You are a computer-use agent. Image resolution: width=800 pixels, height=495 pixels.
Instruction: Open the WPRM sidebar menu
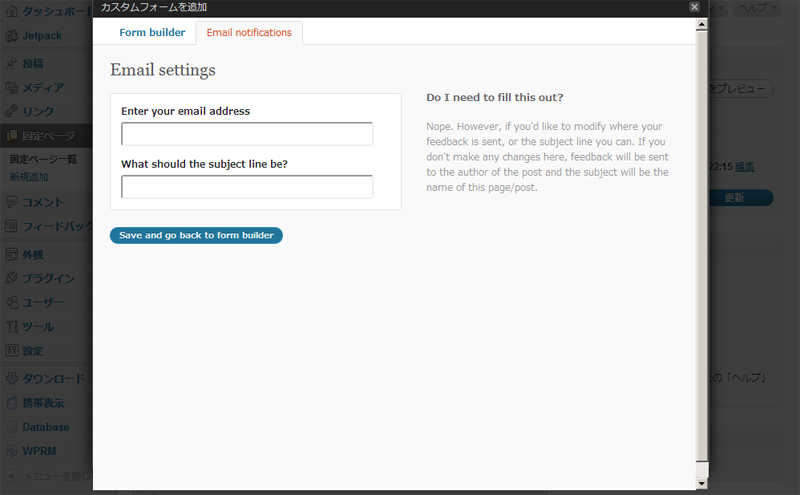click(x=39, y=451)
